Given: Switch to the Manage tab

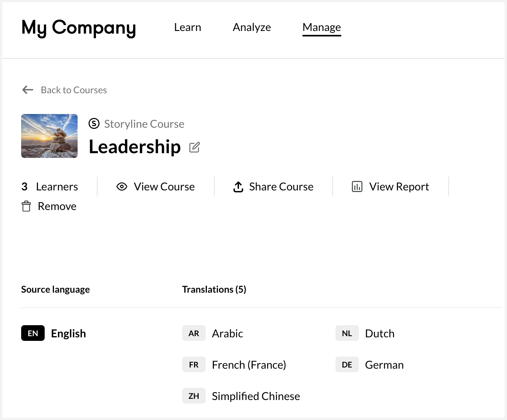Looking at the screenshot, I should tap(321, 27).
